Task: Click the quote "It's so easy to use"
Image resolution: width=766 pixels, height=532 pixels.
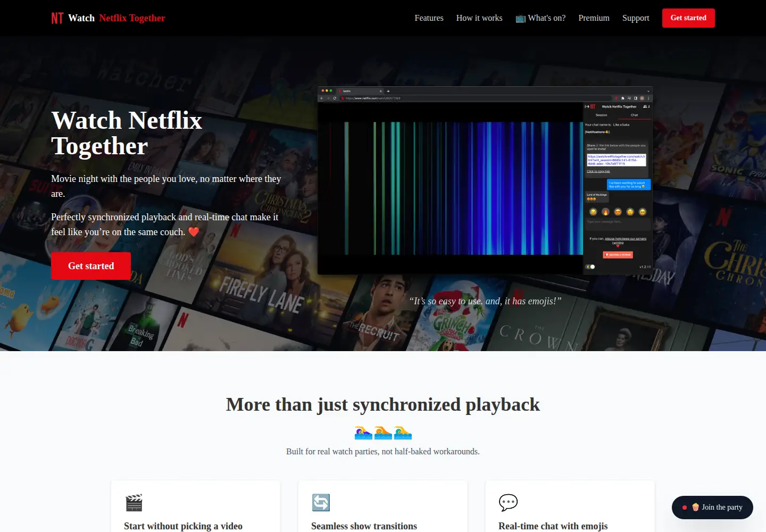Action: (x=485, y=301)
